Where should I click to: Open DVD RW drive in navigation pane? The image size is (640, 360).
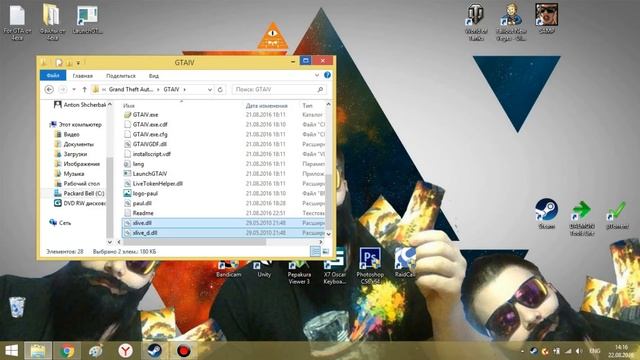(80, 203)
